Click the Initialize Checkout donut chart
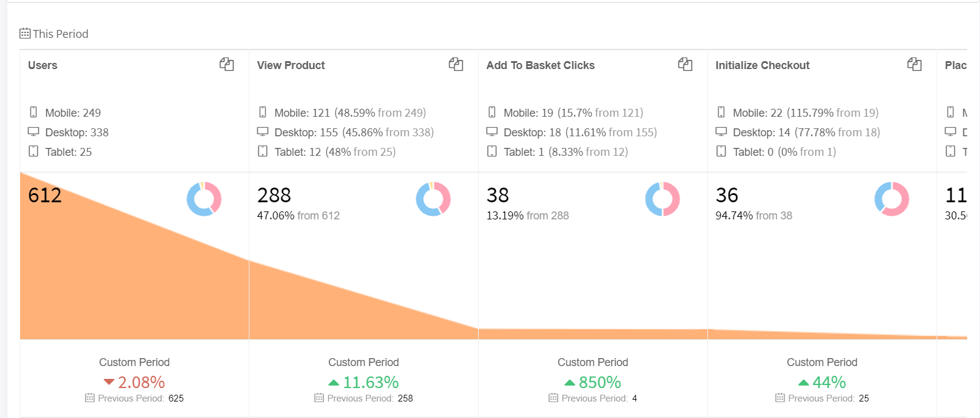 point(892,199)
